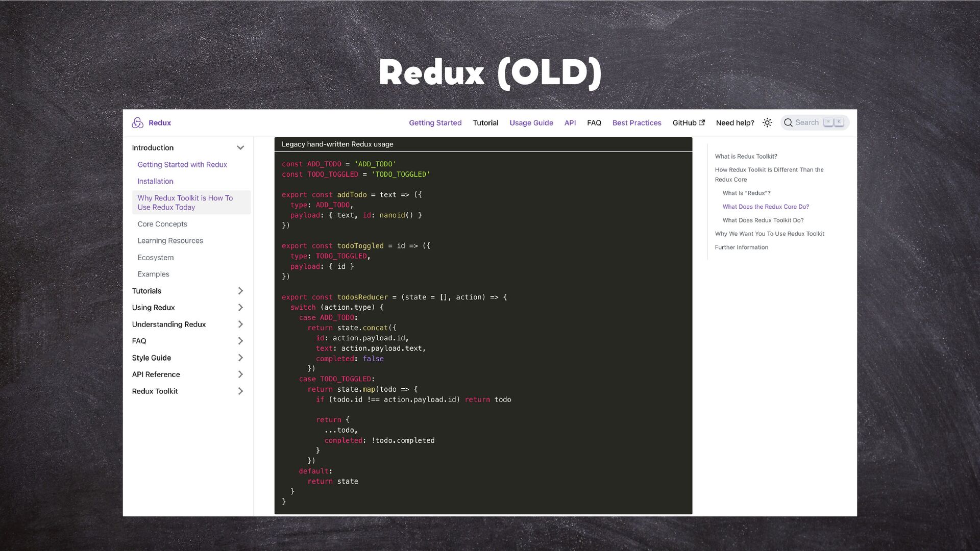Jump to What Is "Redux"? section
This screenshot has height=551, width=980.
tap(746, 193)
